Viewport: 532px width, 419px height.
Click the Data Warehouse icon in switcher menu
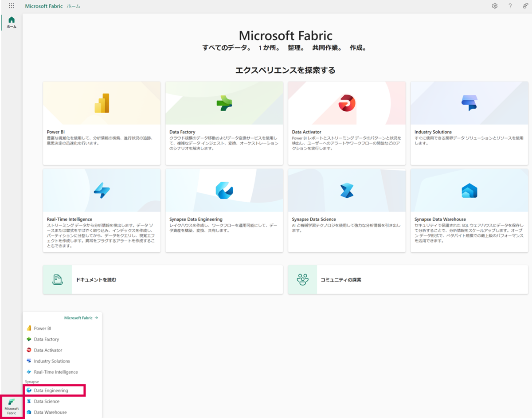29,412
